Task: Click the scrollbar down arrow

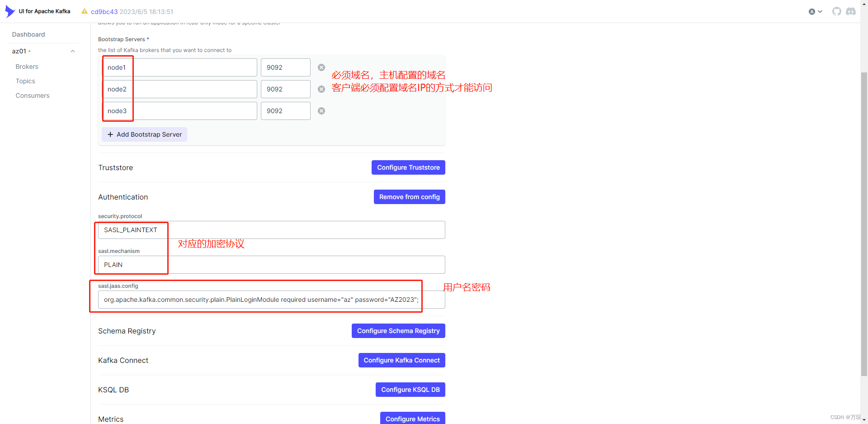Action: 864,420
